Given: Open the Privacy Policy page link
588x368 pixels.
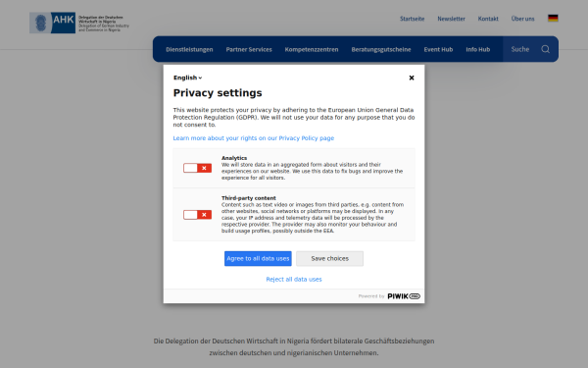Looking at the screenshot, I should 254,138.
